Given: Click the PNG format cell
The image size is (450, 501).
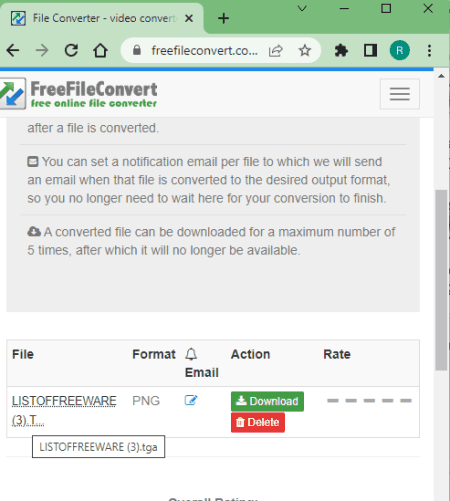Looking at the screenshot, I should 146,401.
